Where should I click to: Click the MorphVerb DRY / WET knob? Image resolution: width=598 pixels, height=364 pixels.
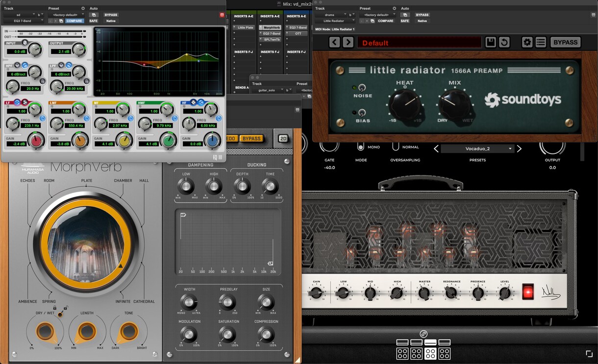click(45, 332)
